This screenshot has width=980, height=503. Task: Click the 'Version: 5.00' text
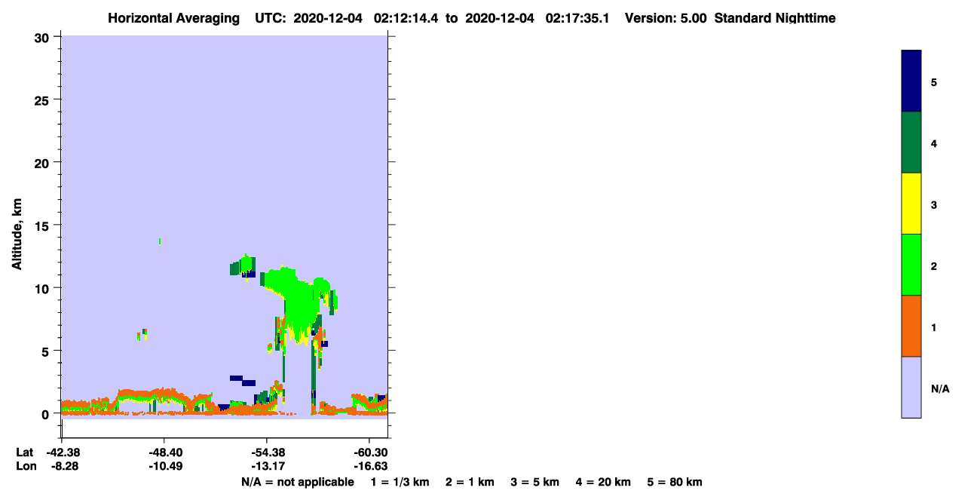[666, 18]
